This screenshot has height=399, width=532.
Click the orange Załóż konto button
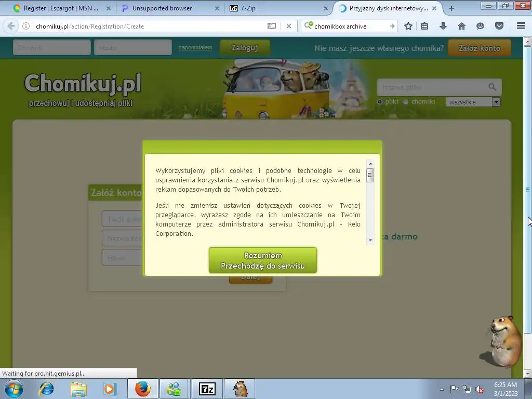click(480, 48)
